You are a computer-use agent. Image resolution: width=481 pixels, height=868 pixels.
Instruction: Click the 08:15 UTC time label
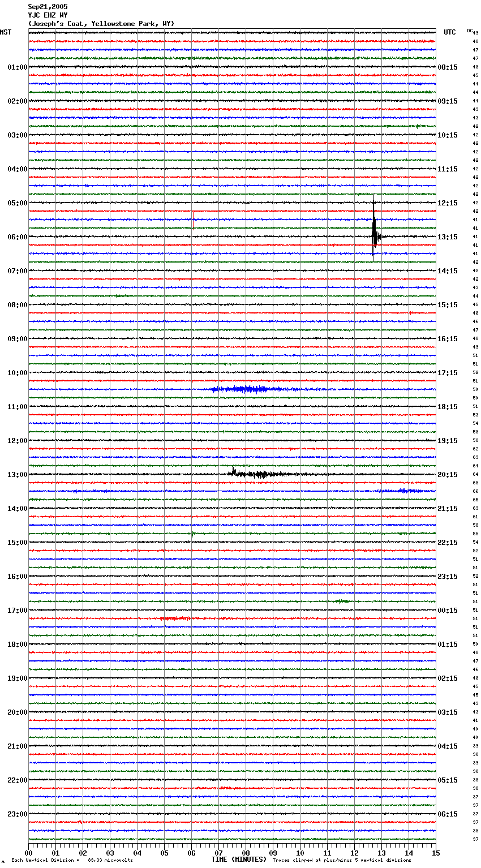coord(448,67)
